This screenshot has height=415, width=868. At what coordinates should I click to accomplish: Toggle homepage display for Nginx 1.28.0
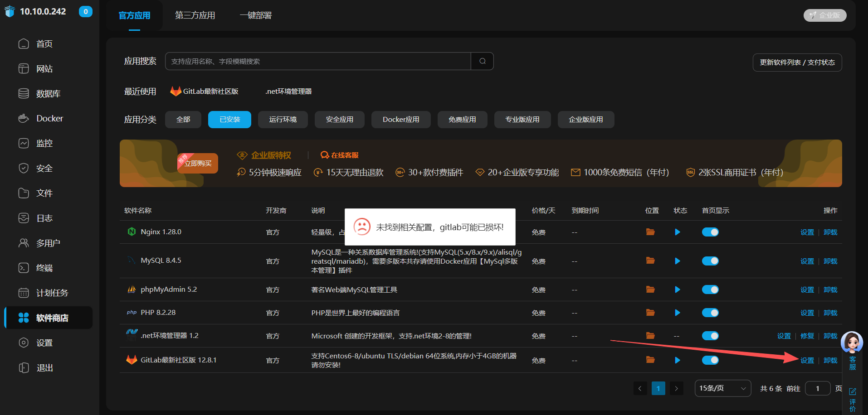(710, 232)
